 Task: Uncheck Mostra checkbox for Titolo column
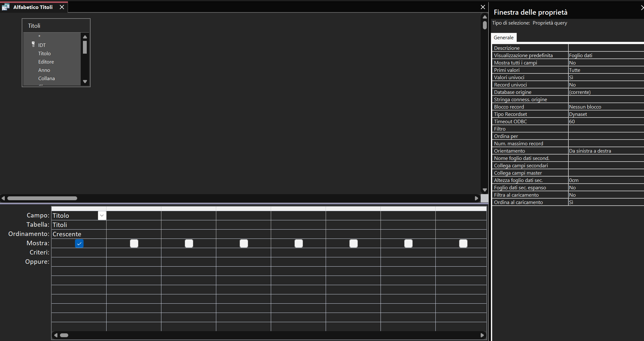[x=79, y=244]
